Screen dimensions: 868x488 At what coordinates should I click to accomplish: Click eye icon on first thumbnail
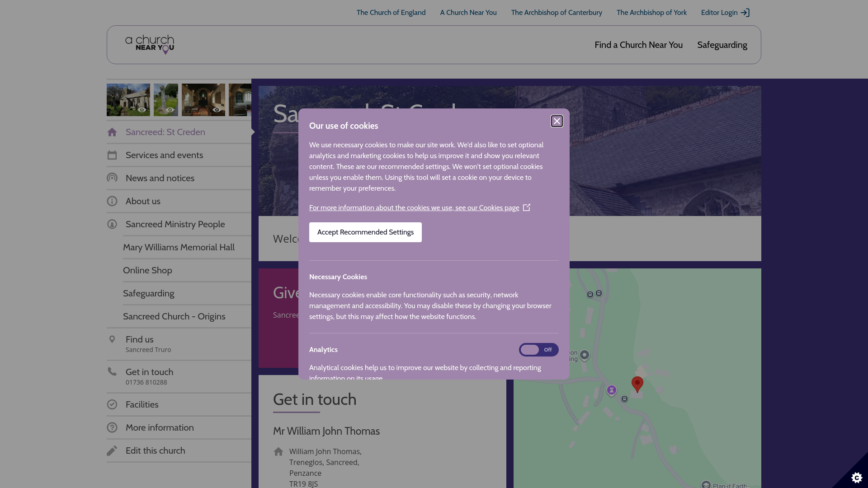click(x=142, y=110)
